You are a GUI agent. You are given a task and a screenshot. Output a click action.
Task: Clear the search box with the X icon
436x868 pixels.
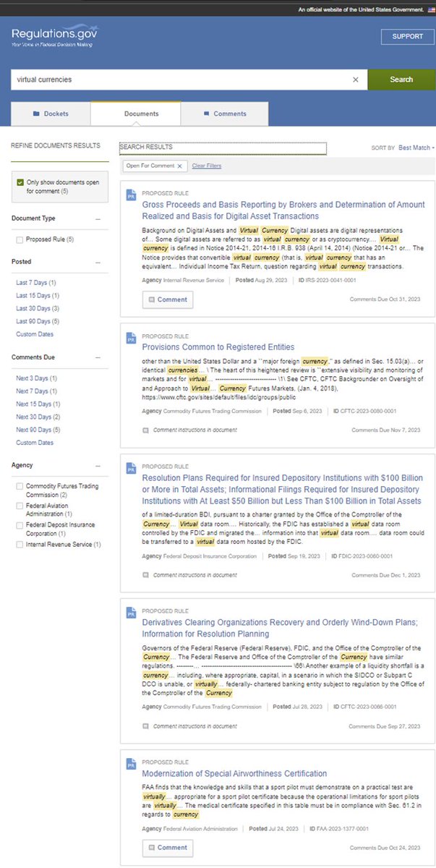(x=355, y=80)
